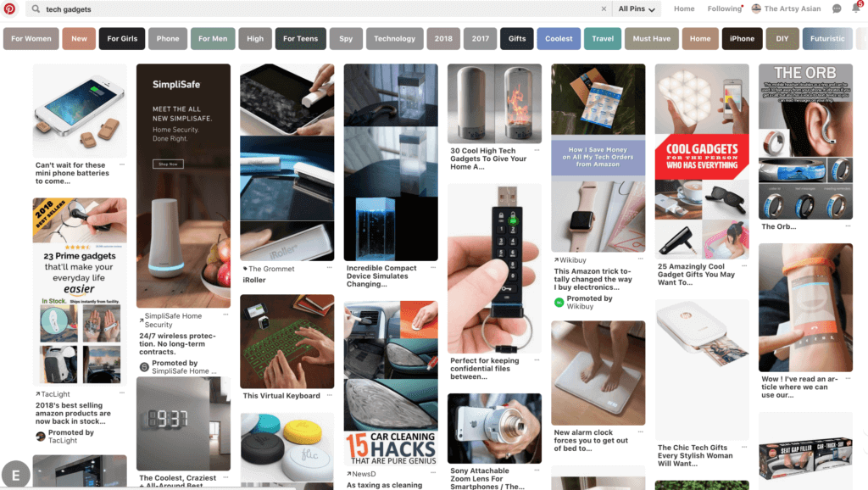The width and height of the screenshot is (868, 490).
Task: Open options dots on The Orb pin
Action: (x=848, y=226)
